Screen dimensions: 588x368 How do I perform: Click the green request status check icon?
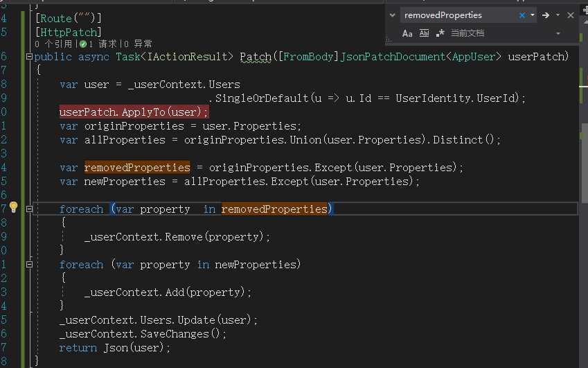point(83,44)
